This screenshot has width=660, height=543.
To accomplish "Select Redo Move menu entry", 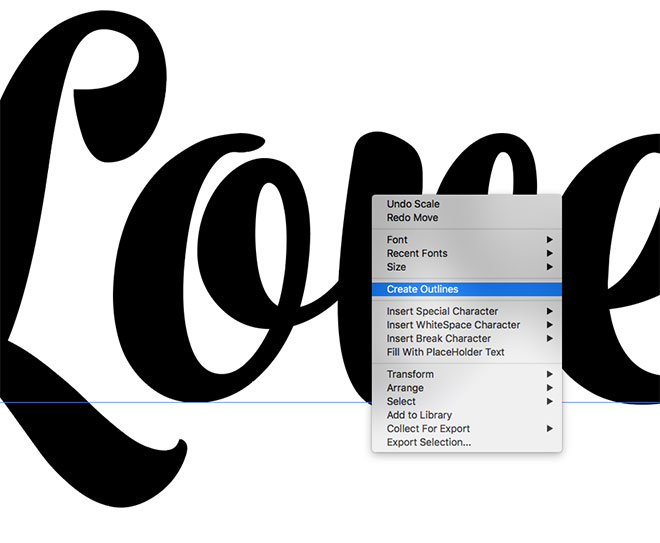I will (412, 217).
